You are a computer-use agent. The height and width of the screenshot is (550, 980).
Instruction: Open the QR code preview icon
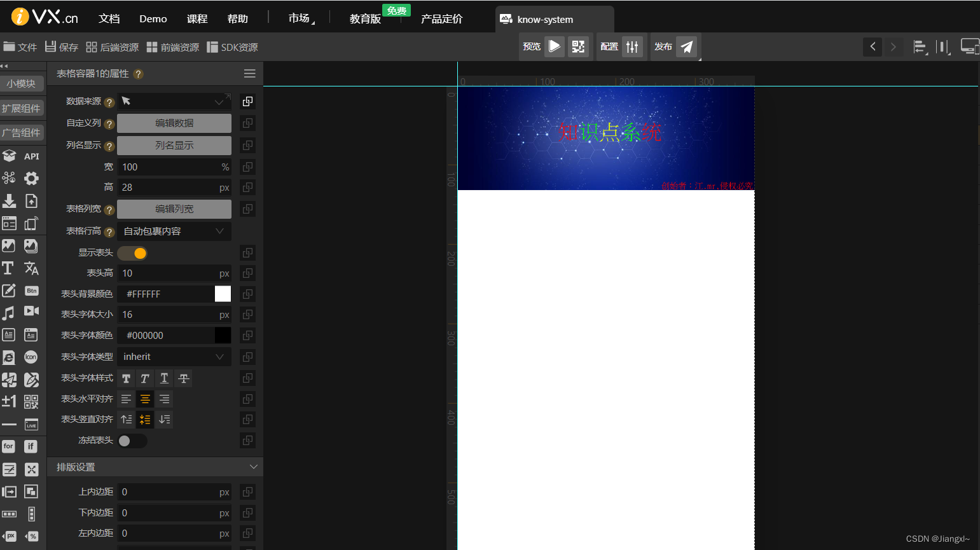pyautogui.click(x=578, y=46)
